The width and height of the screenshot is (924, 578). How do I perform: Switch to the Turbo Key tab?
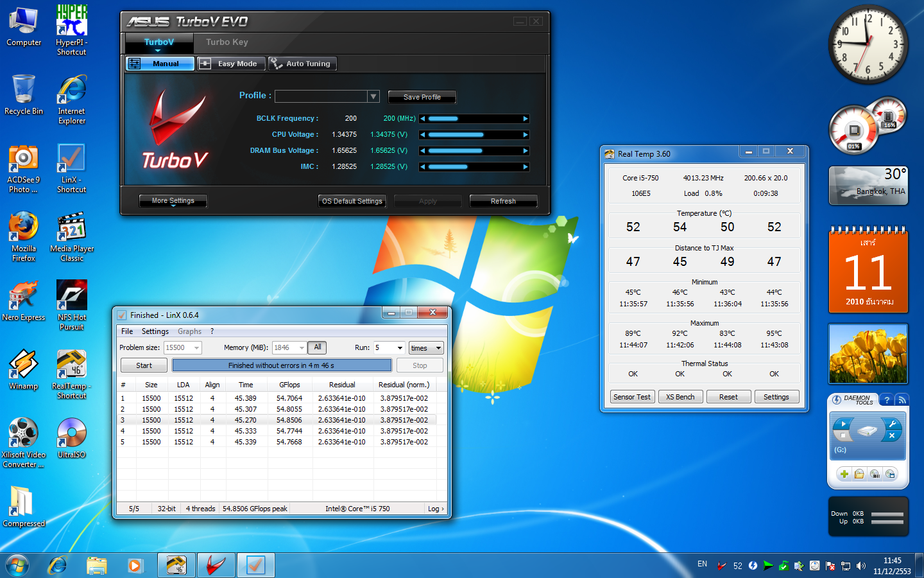(227, 42)
